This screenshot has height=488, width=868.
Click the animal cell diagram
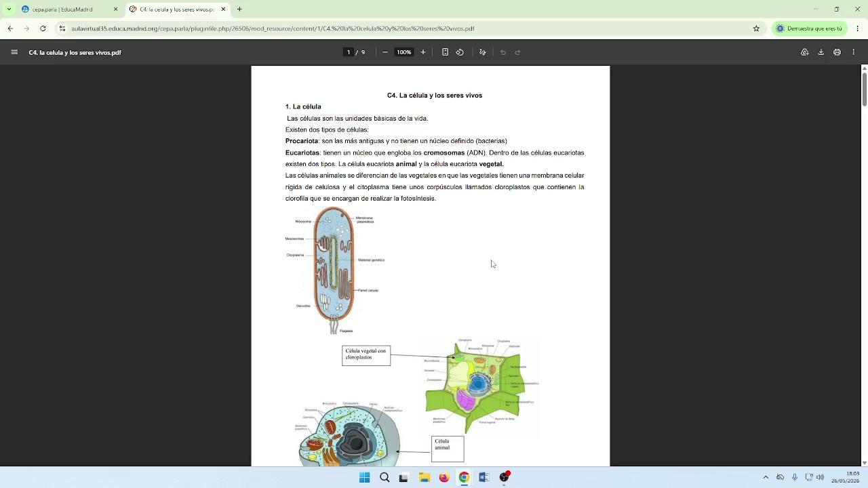[350, 434]
